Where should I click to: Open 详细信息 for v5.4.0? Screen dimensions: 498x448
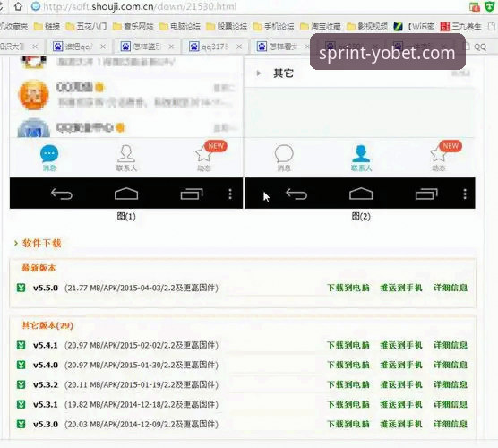(451, 365)
